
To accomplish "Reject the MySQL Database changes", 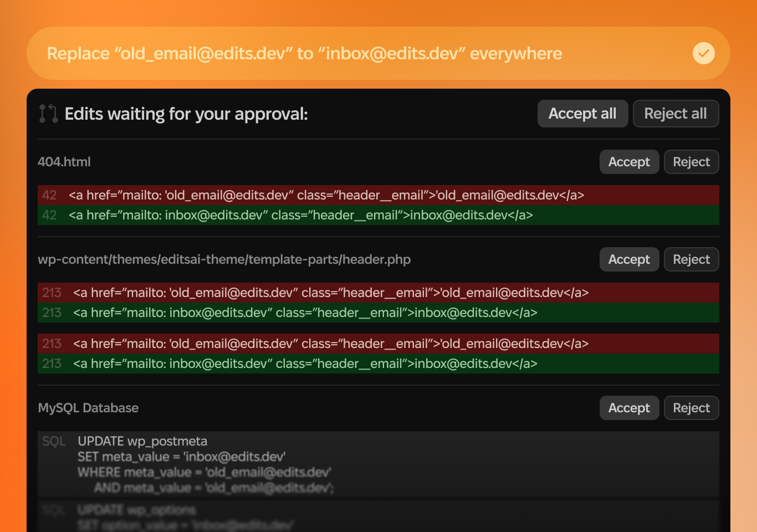I will [691, 408].
